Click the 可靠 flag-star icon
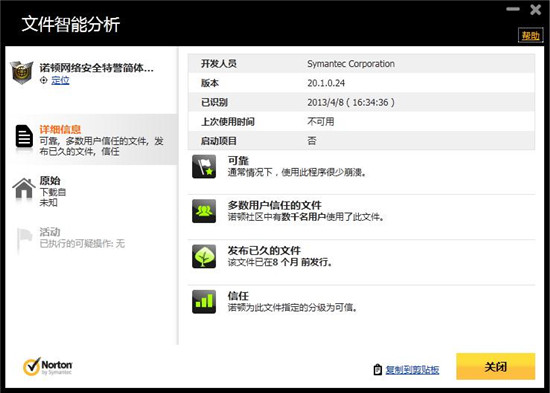 (x=204, y=166)
